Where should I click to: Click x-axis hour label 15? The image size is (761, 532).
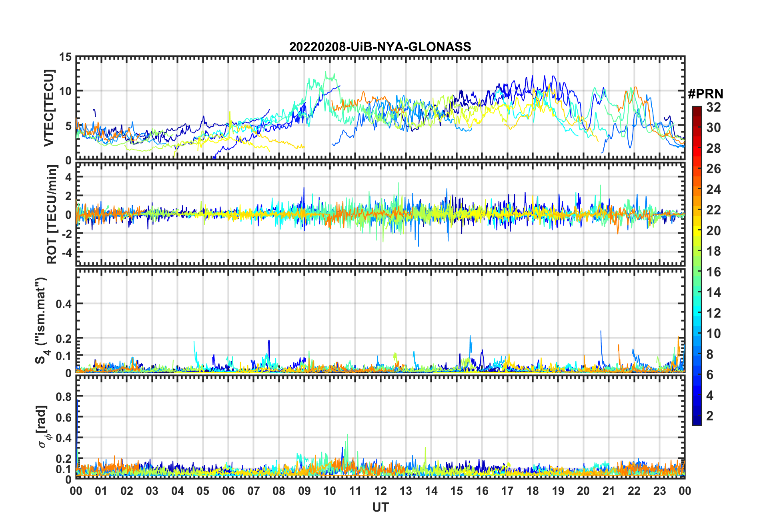[457, 491]
